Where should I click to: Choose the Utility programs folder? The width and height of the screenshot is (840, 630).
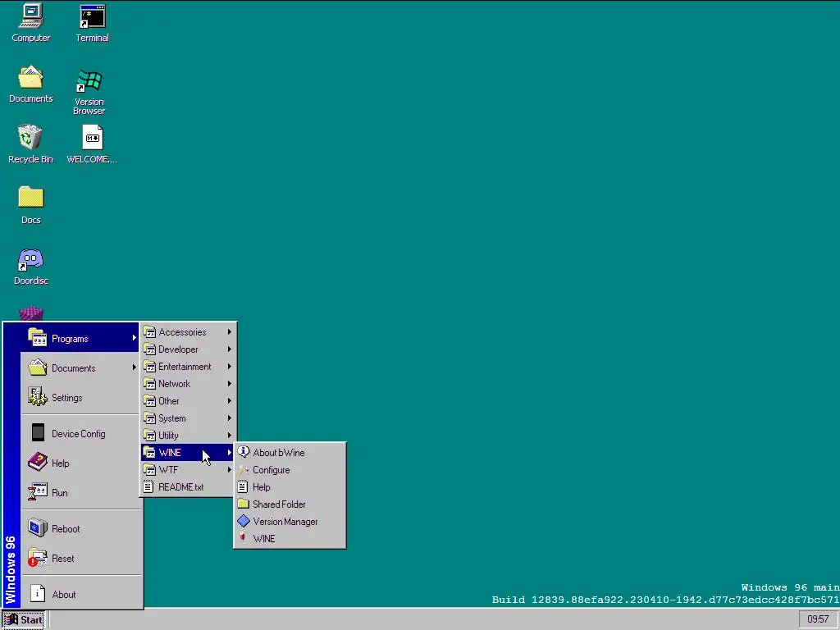pyautogui.click(x=188, y=435)
